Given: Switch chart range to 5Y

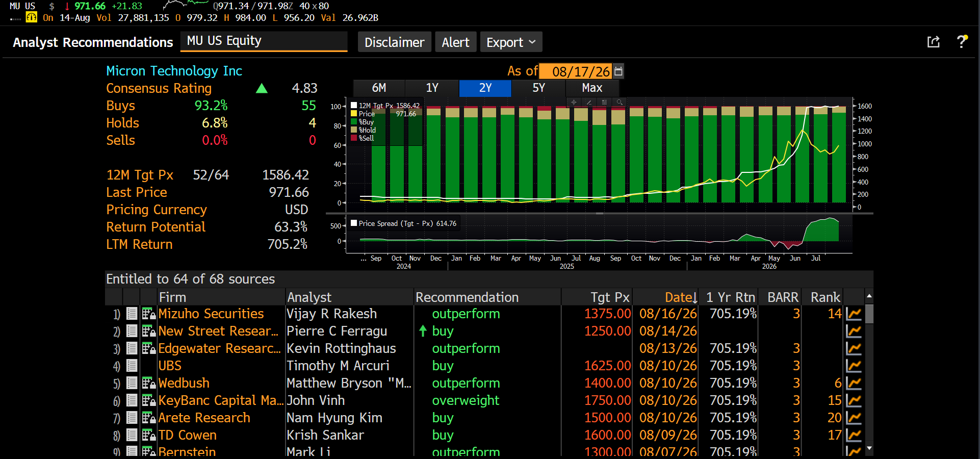Looking at the screenshot, I should (x=539, y=88).
